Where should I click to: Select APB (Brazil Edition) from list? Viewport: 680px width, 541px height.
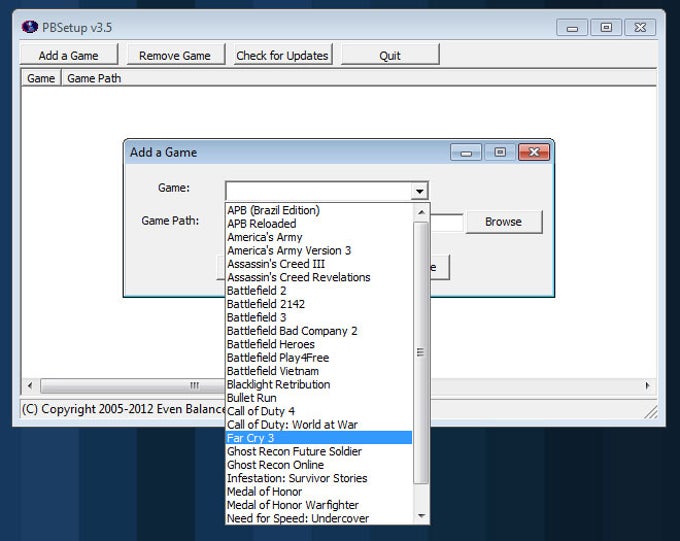[x=319, y=210]
